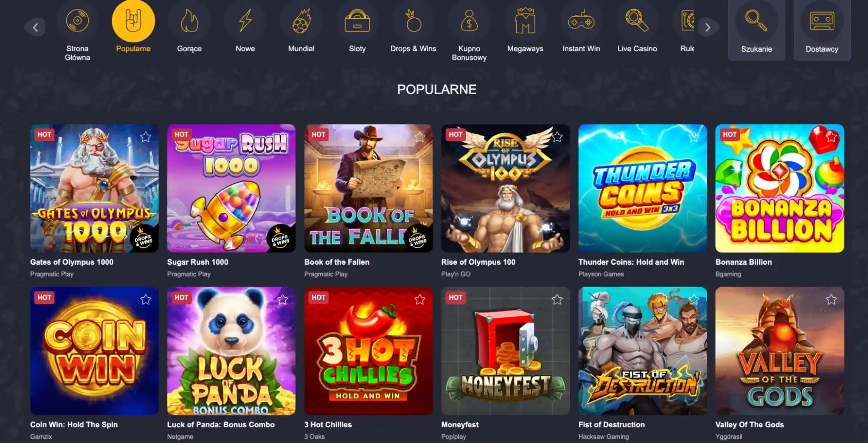Open Kupno Bonusowy money bag icon
The image size is (868, 443).
(x=469, y=21)
